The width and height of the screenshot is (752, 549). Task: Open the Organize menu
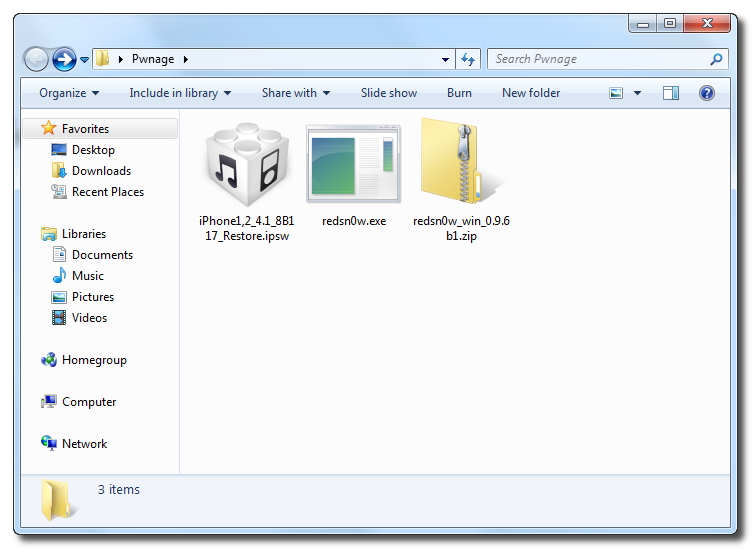(x=69, y=93)
